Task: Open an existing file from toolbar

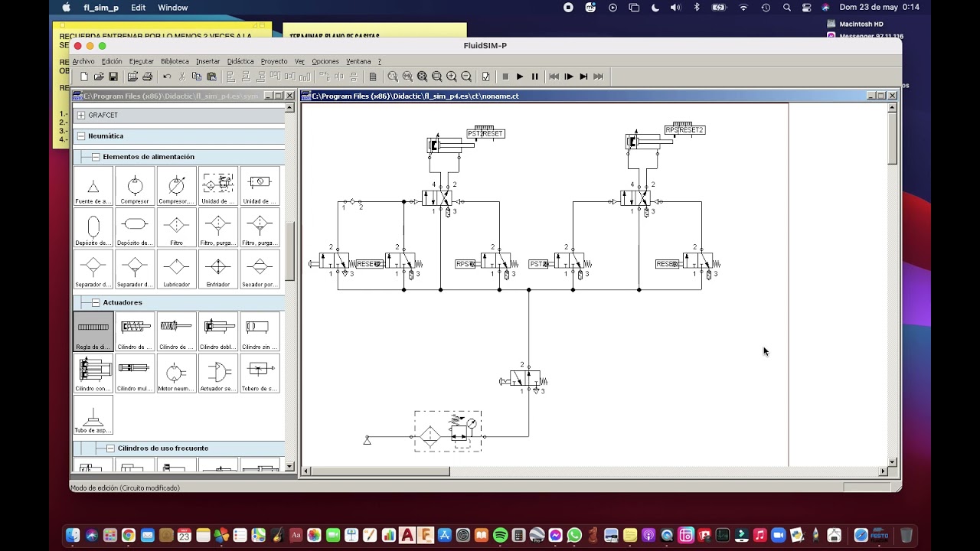Action: pyautogui.click(x=99, y=77)
